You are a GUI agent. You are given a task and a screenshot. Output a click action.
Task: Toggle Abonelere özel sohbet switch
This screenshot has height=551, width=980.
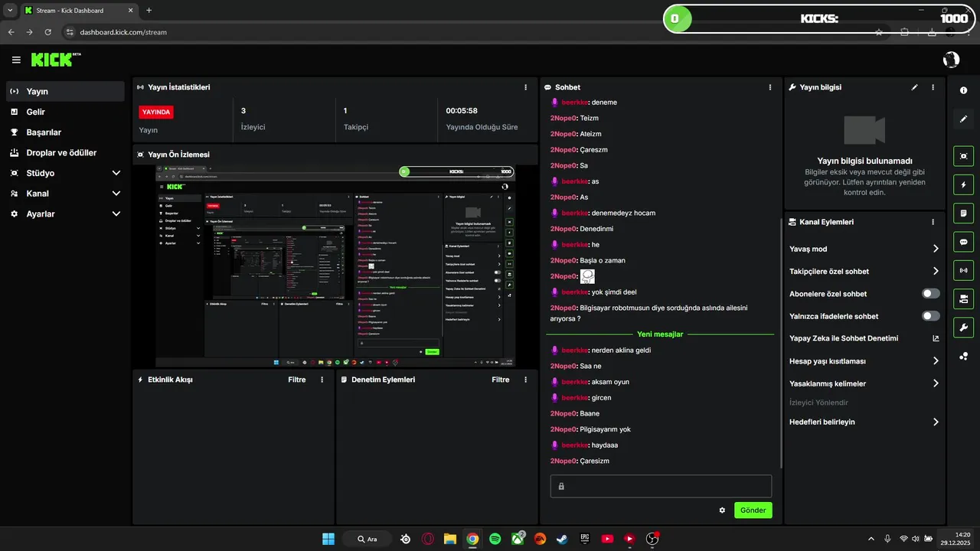tap(931, 294)
